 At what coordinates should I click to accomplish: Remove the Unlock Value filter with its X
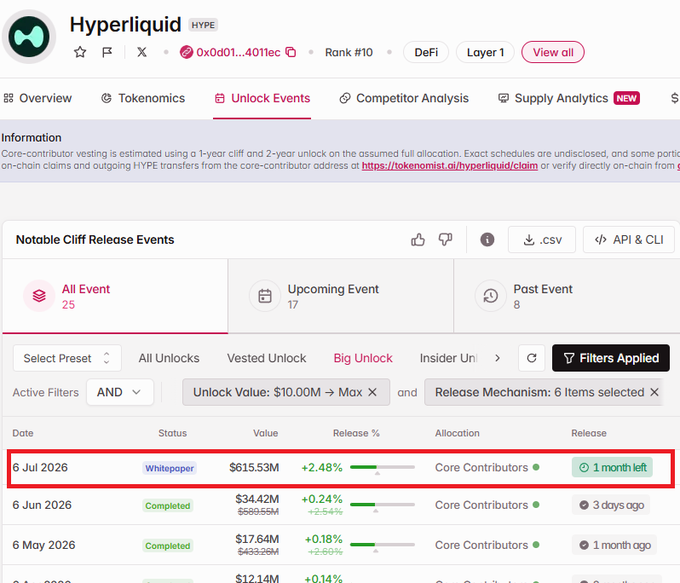coord(373,392)
